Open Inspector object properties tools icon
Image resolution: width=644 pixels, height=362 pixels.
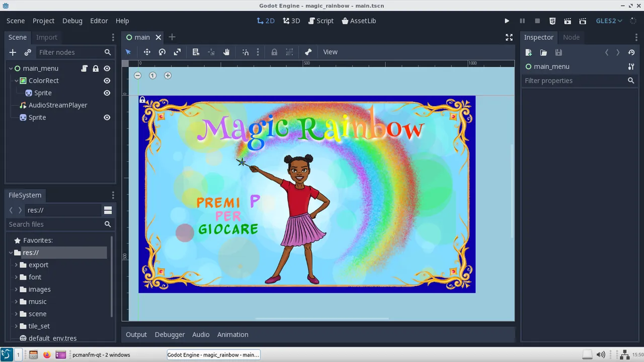pos(631,66)
